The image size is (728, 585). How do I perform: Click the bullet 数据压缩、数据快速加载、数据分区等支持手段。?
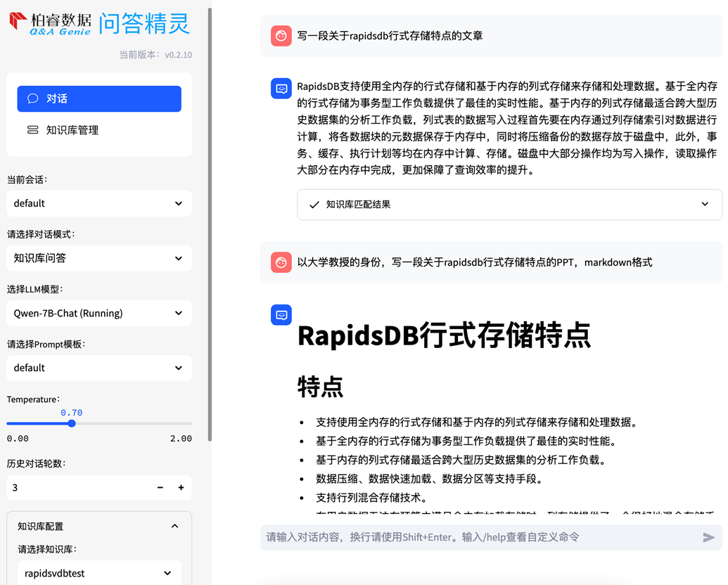click(x=430, y=479)
